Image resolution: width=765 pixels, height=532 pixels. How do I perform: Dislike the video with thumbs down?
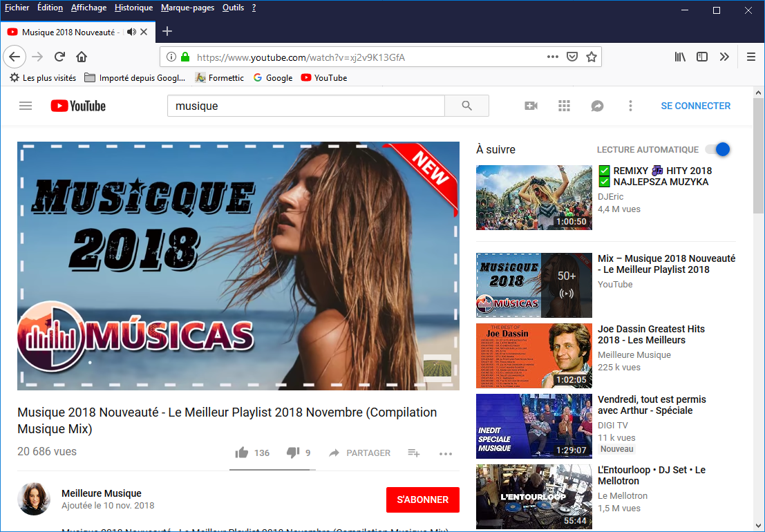tap(293, 453)
